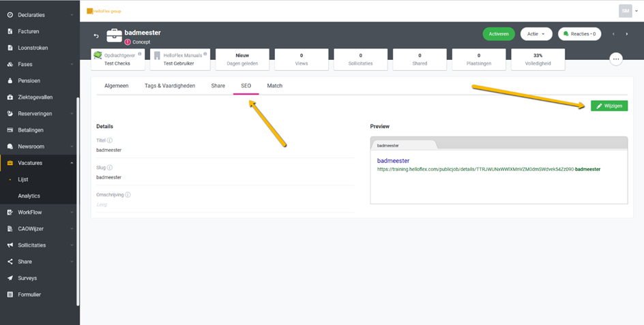Click the info icon next to Slug

(110, 168)
